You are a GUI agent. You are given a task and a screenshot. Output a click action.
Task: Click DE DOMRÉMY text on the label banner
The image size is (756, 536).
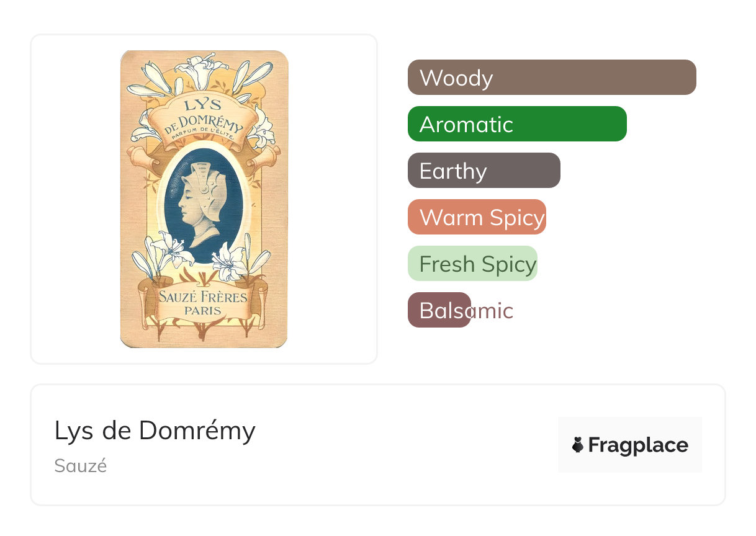pyautogui.click(x=204, y=123)
